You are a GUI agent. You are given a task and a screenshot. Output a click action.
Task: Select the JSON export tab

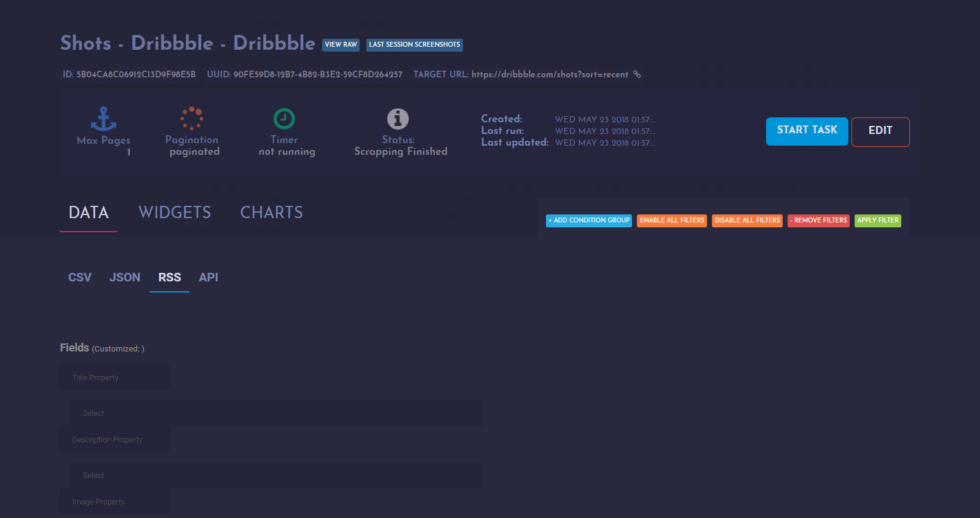click(125, 278)
